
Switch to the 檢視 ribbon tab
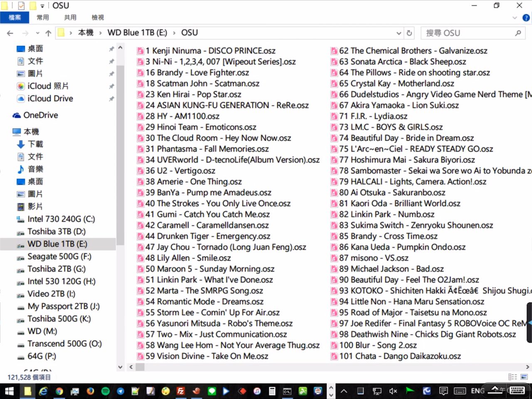98,17
